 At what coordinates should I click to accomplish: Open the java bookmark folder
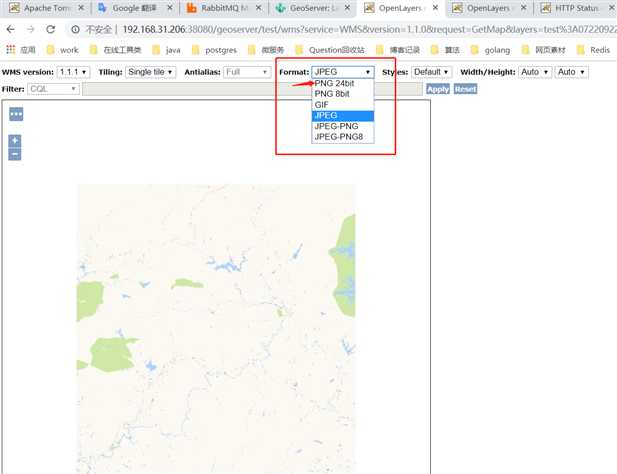click(x=166, y=50)
